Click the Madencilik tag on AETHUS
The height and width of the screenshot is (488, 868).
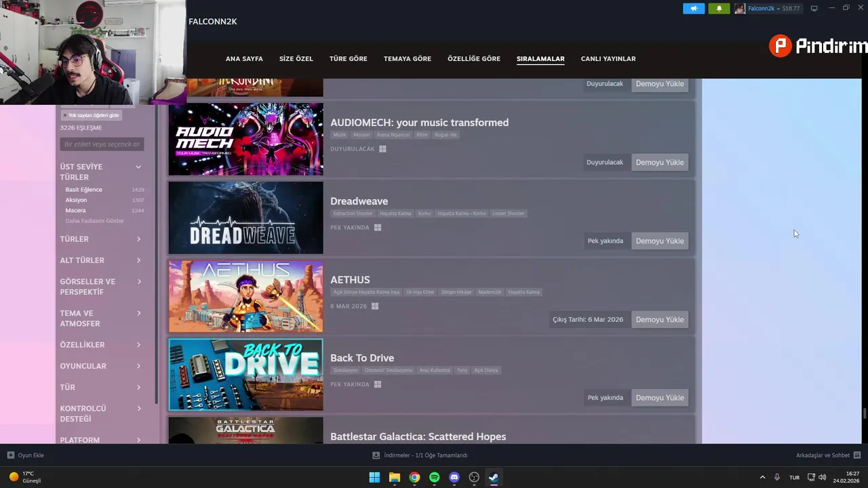490,292
